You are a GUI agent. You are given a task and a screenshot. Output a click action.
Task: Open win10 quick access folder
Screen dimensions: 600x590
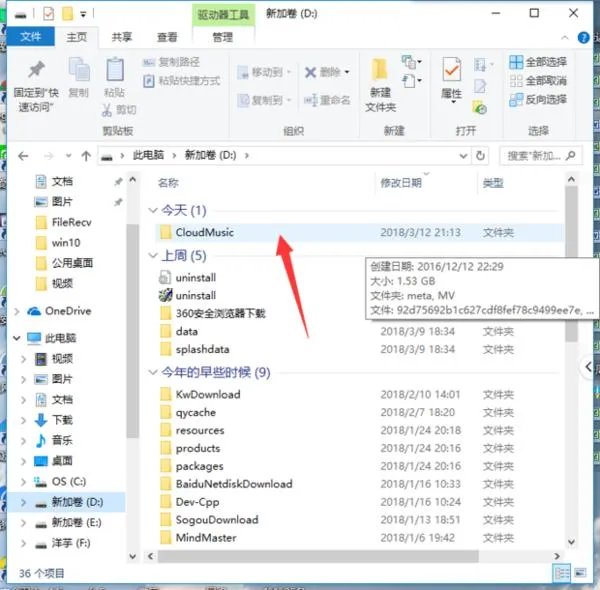[66, 243]
